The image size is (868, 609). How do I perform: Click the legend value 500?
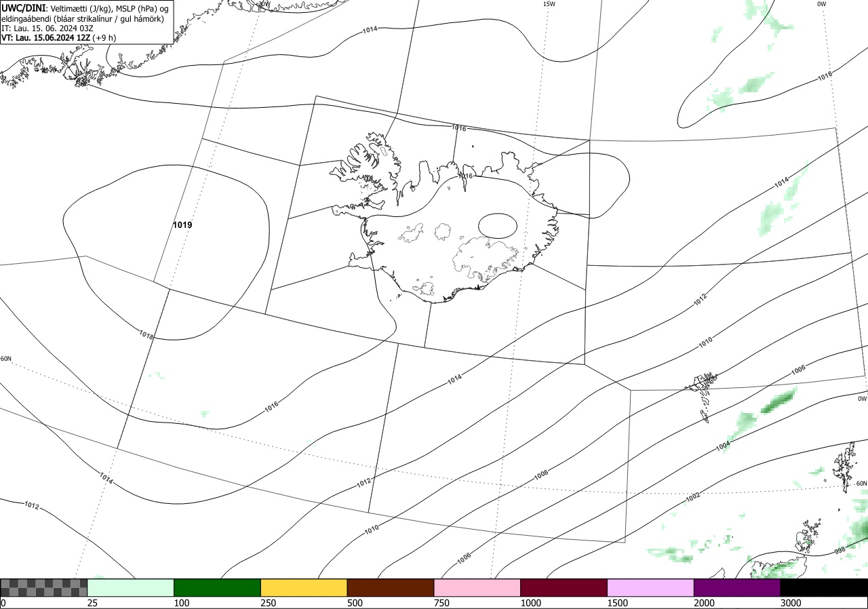point(355,603)
